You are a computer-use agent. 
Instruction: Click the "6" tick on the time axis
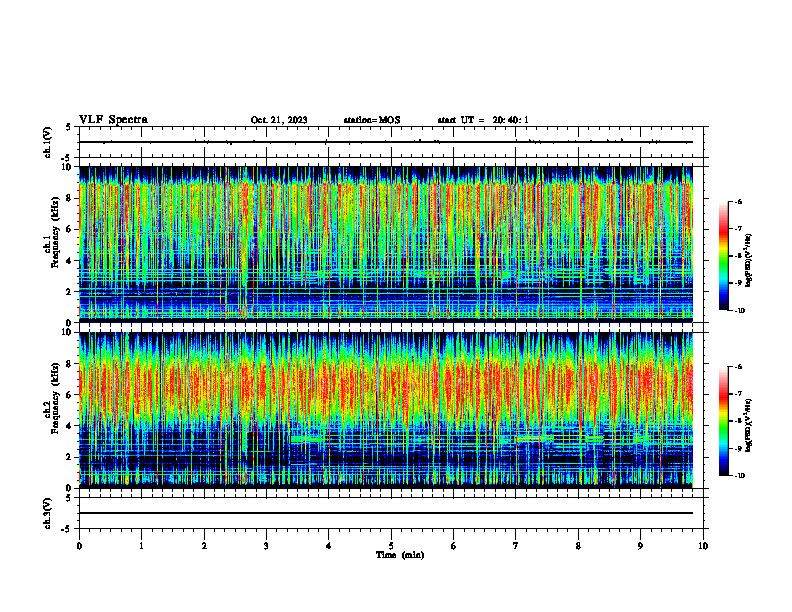(x=453, y=546)
